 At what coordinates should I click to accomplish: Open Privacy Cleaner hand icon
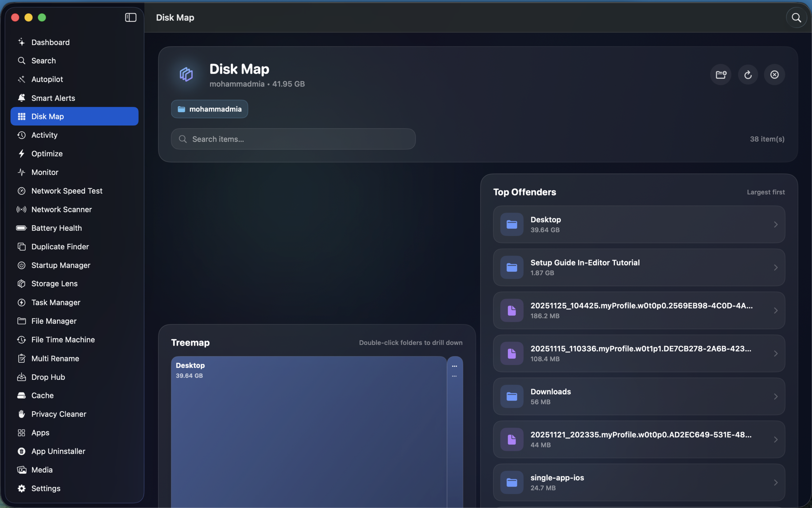(x=22, y=414)
